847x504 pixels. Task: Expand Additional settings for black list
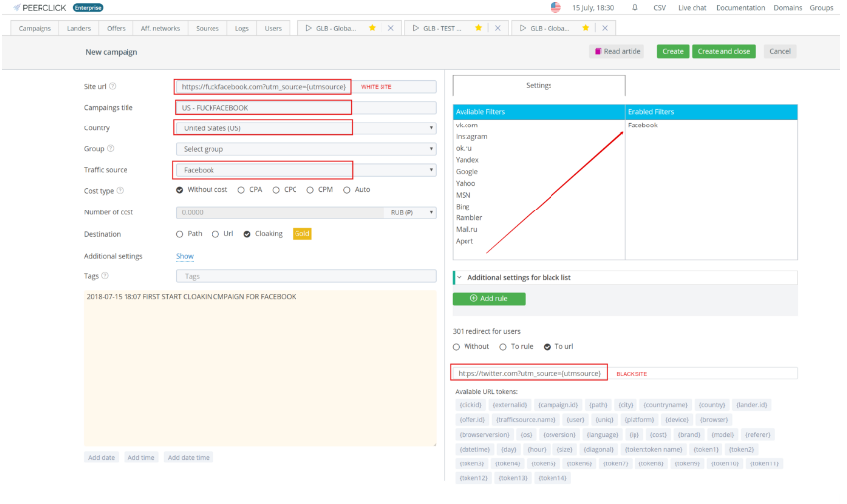tap(460, 277)
